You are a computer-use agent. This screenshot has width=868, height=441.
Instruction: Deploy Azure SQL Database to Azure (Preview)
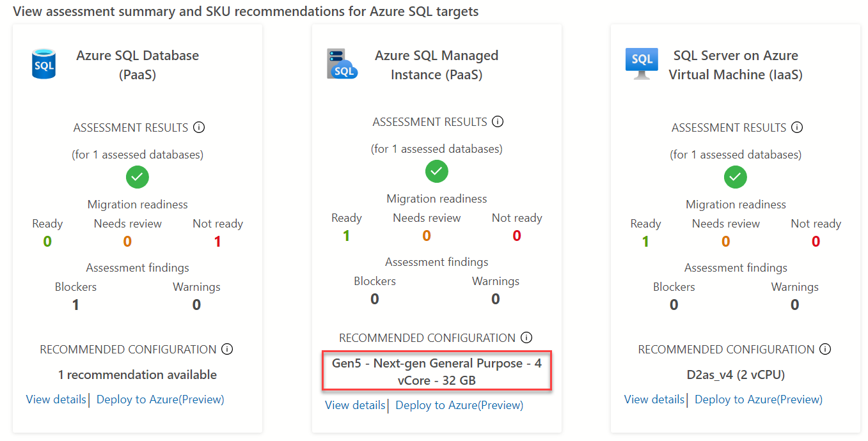point(161,399)
